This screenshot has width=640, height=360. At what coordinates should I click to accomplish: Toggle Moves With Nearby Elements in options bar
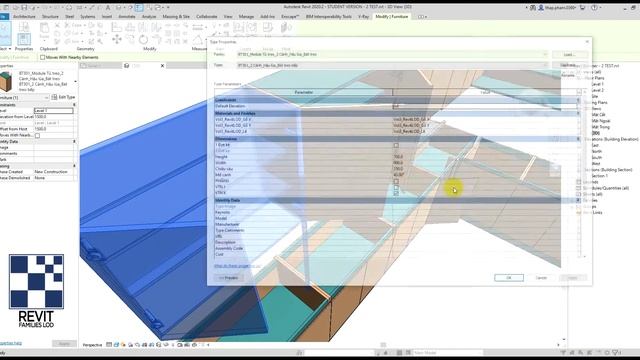pos(42,58)
